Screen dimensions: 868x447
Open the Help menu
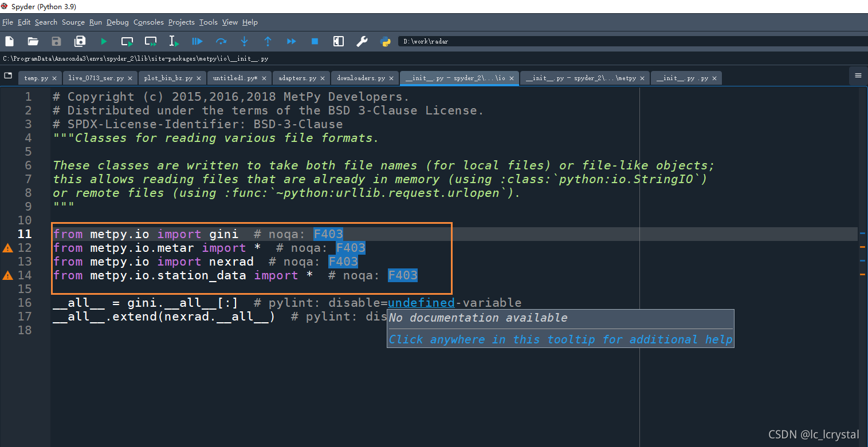(250, 22)
